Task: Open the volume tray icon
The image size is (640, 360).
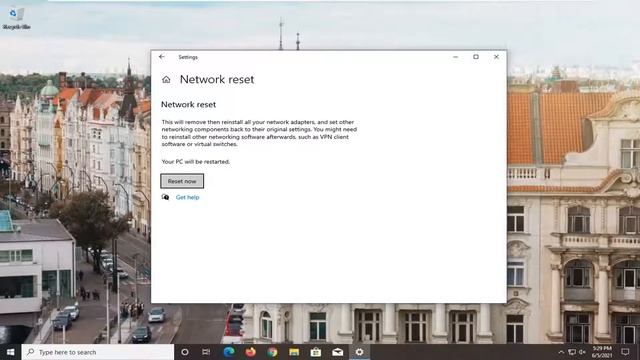Action: pyautogui.click(x=582, y=352)
